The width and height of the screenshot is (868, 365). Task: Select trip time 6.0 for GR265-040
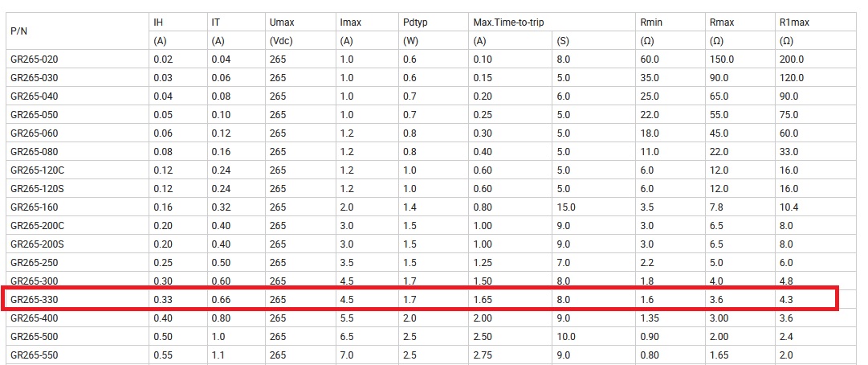tap(564, 96)
